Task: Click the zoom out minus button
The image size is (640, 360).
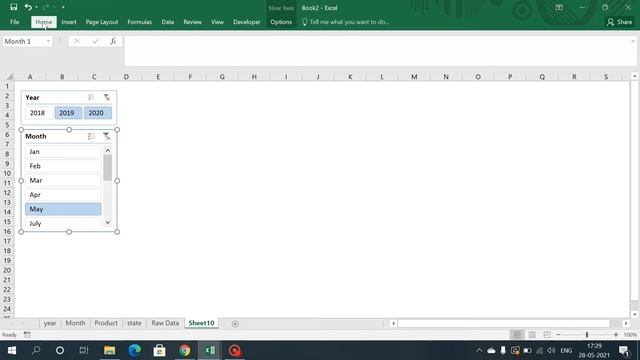Action: click(x=558, y=335)
